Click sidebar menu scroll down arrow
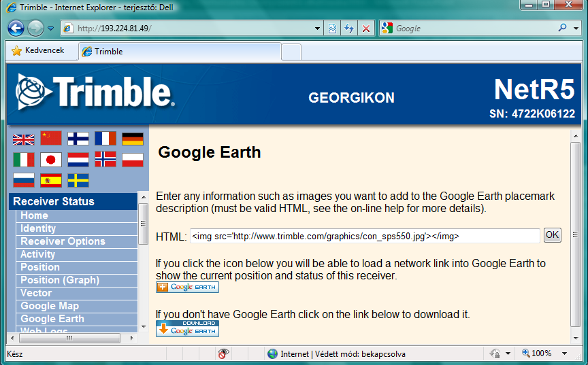Viewport: 588px width, 365px height. click(x=143, y=327)
